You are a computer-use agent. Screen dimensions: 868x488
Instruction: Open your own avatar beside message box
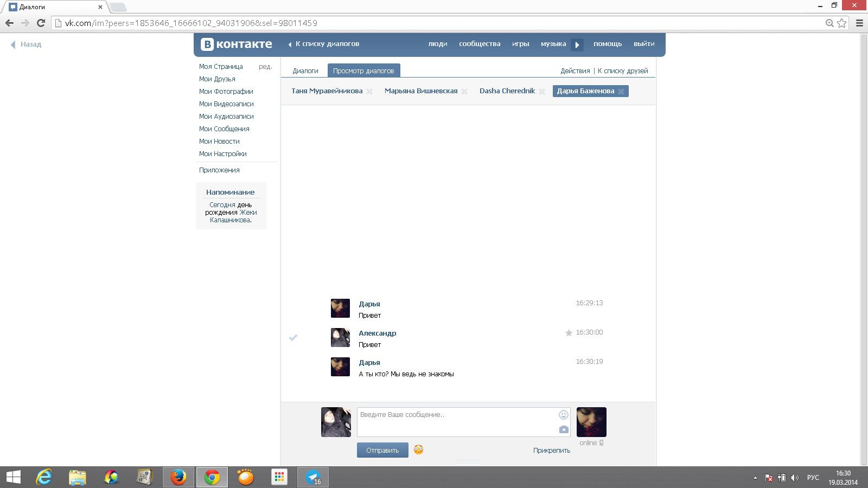coord(336,422)
